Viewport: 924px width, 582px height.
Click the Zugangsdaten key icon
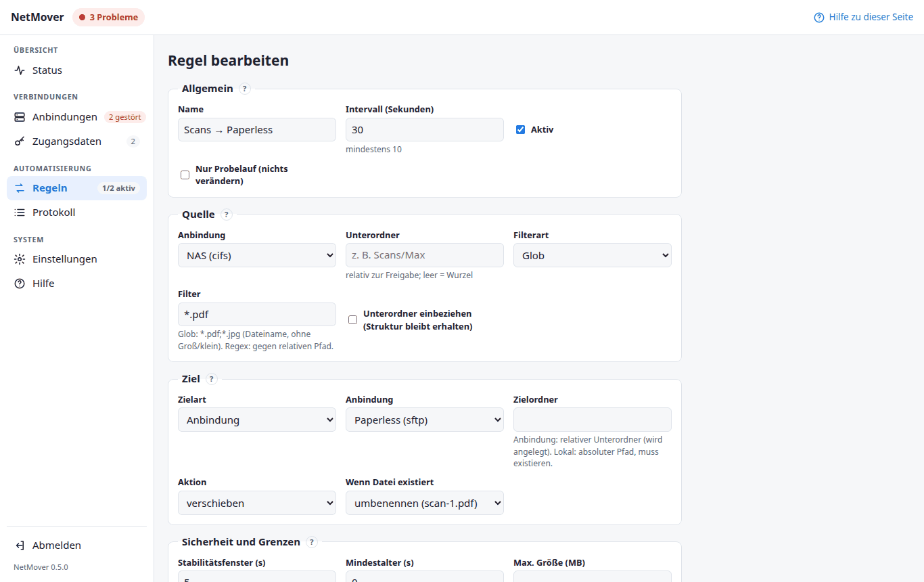click(x=20, y=141)
